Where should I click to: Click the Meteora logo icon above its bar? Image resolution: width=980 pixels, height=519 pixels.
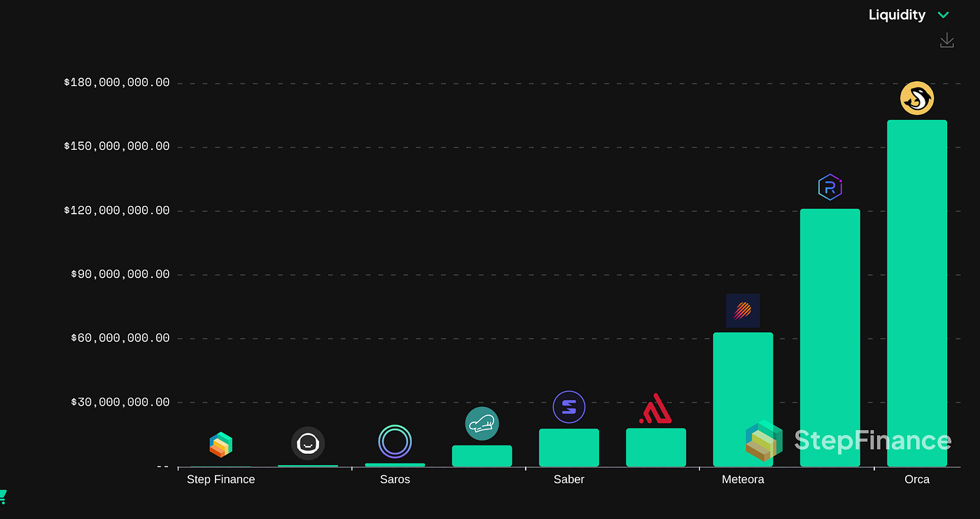743,310
